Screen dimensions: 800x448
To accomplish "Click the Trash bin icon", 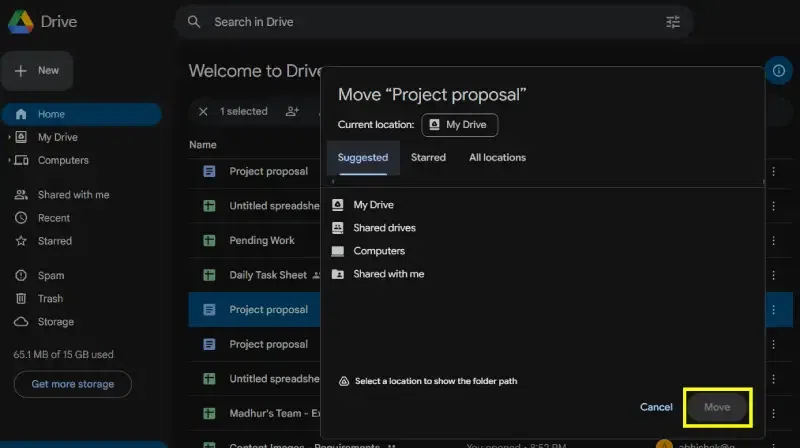I will point(21,298).
